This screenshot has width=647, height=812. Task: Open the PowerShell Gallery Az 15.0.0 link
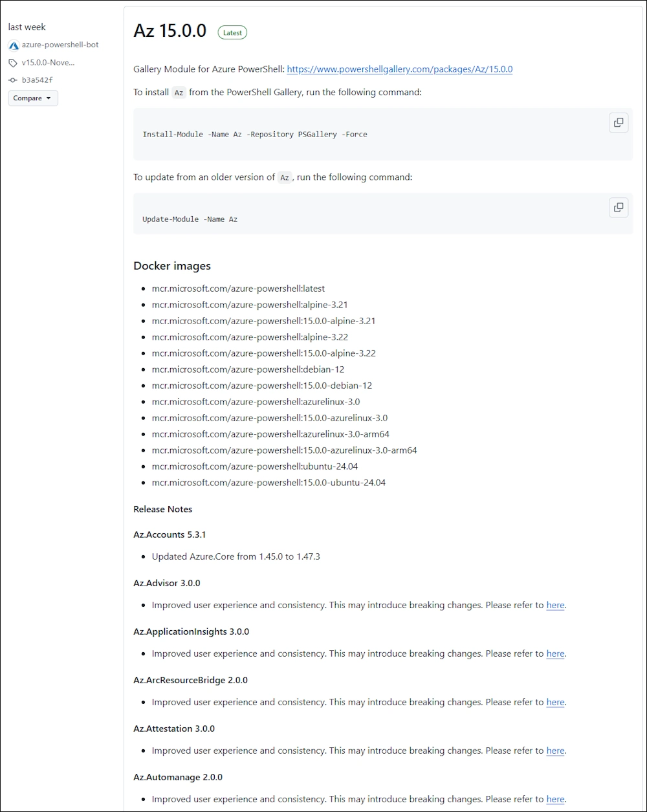pyautogui.click(x=399, y=69)
